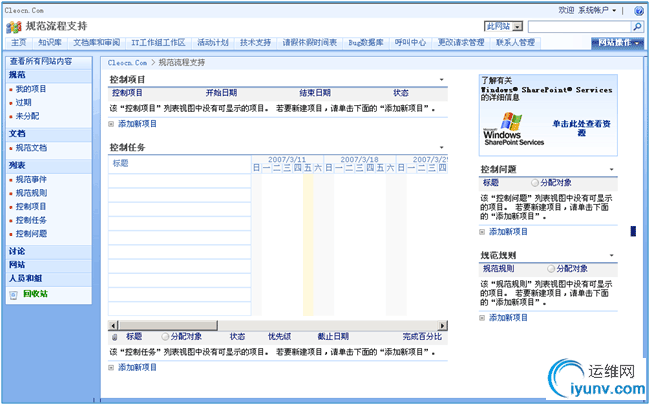Viewport: 651px width, 405px height.
Task: Click the Gantt chart horizontal scrollbar thumb
Action: [168, 325]
